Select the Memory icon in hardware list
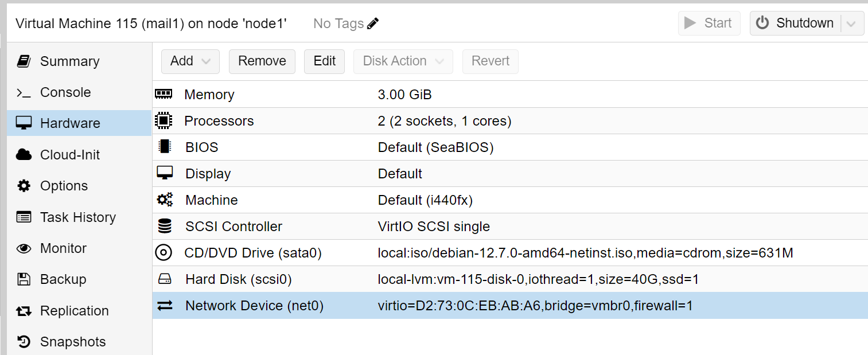This screenshot has height=355, width=868. pyautogui.click(x=165, y=94)
